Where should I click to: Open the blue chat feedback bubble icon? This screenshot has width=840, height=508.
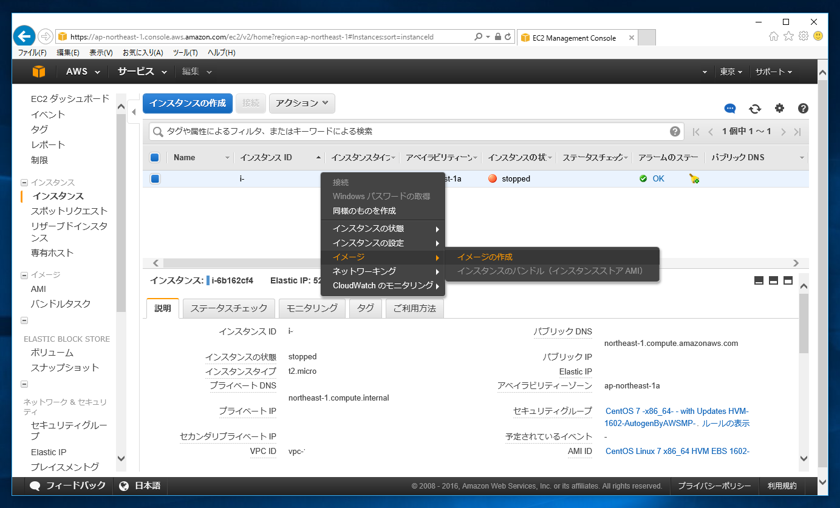tap(730, 108)
